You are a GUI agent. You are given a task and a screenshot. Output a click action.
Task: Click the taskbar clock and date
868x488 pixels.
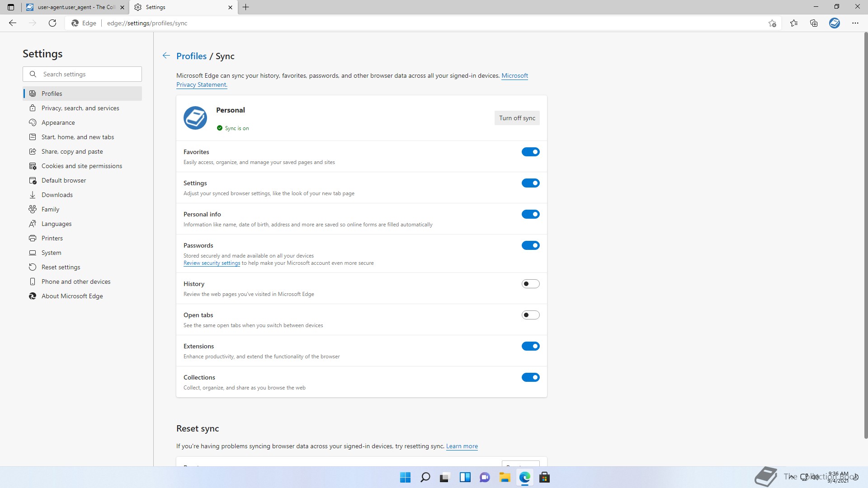coord(838,477)
